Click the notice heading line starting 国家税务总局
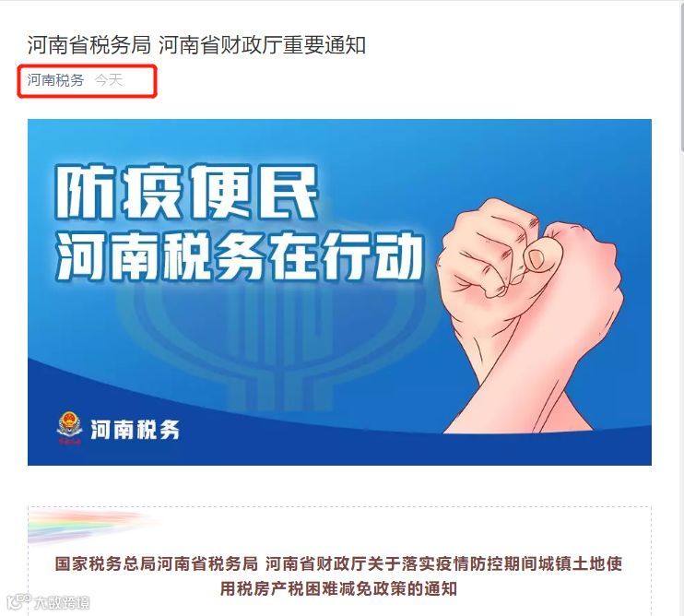The width and height of the screenshot is (684, 616). (x=338, y=563)
